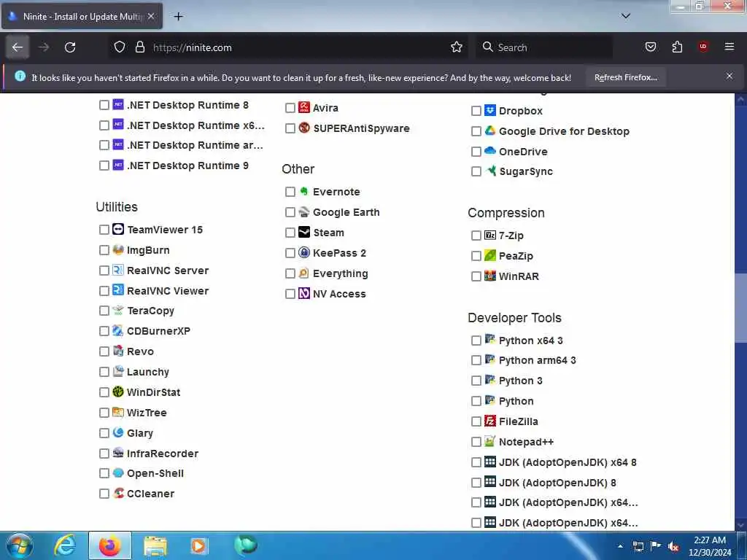Click the FileZilla icon
The image size is (747, 560).
tap(490, 421)
